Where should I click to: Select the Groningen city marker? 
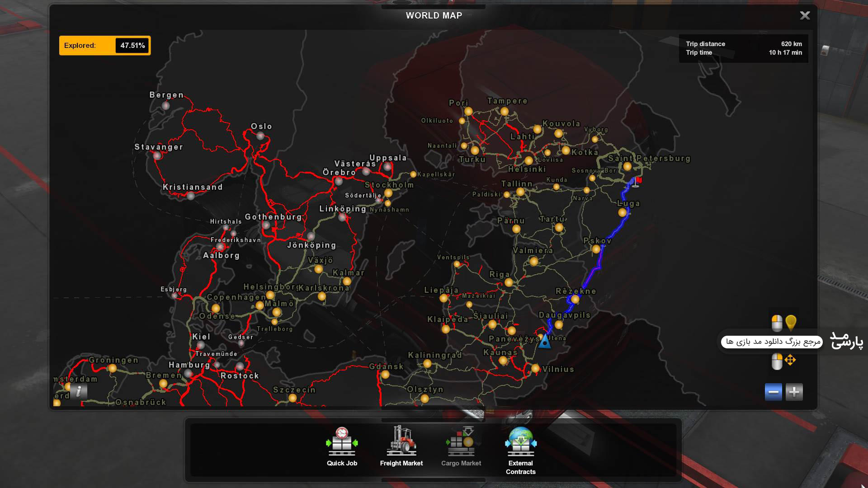(113, 369)
